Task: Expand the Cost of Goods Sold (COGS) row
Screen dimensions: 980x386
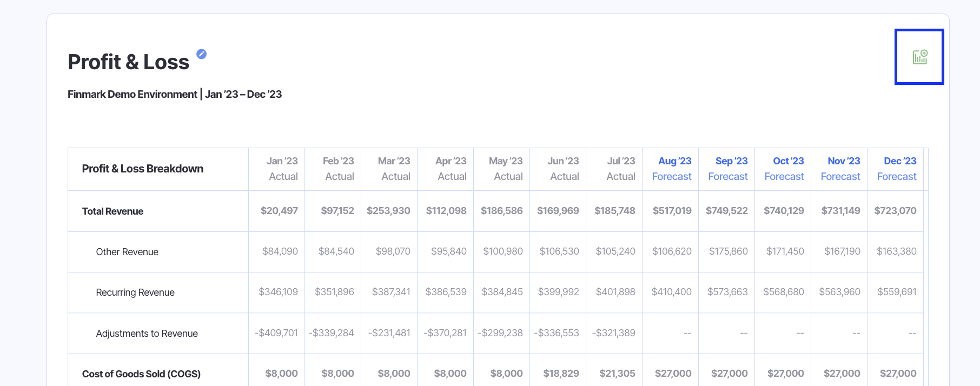Action: [x=141, y=374]
